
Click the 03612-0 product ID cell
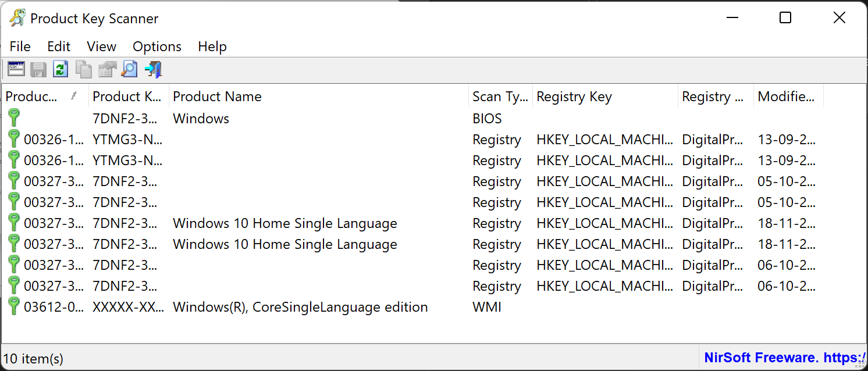(54, 307)
